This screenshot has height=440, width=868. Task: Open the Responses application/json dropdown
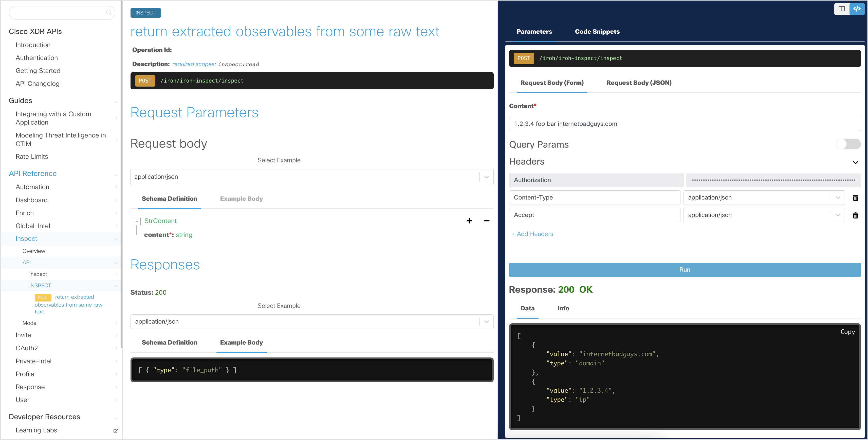click(486, 322)
